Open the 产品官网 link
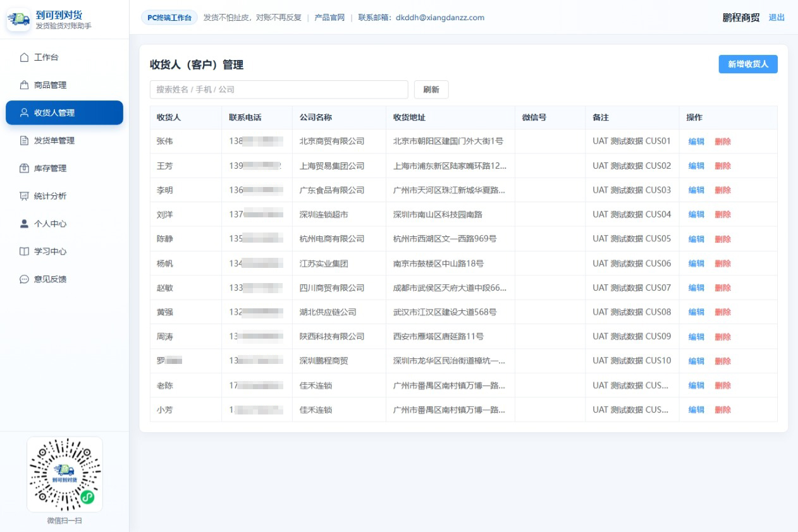 [x=329, y=18]
